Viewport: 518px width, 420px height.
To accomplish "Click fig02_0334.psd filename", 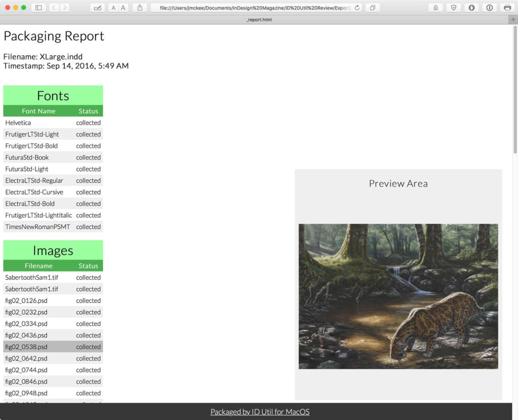I will (x=26, y=323).
